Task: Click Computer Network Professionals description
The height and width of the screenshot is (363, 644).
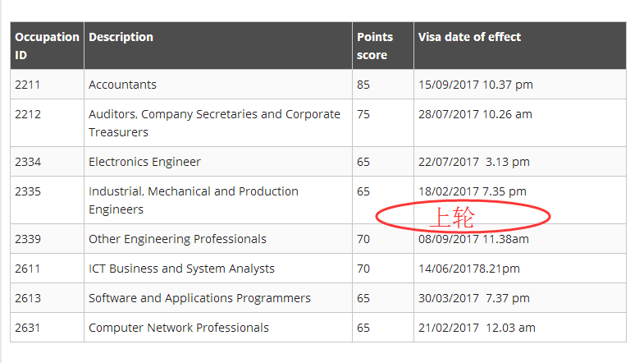Action: [x=179, y=328]
